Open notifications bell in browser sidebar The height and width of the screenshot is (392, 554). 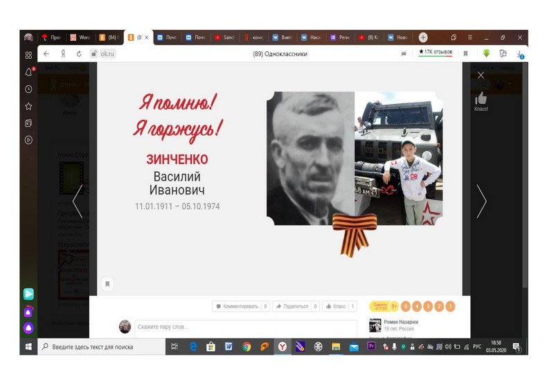(x=28, y=72)
